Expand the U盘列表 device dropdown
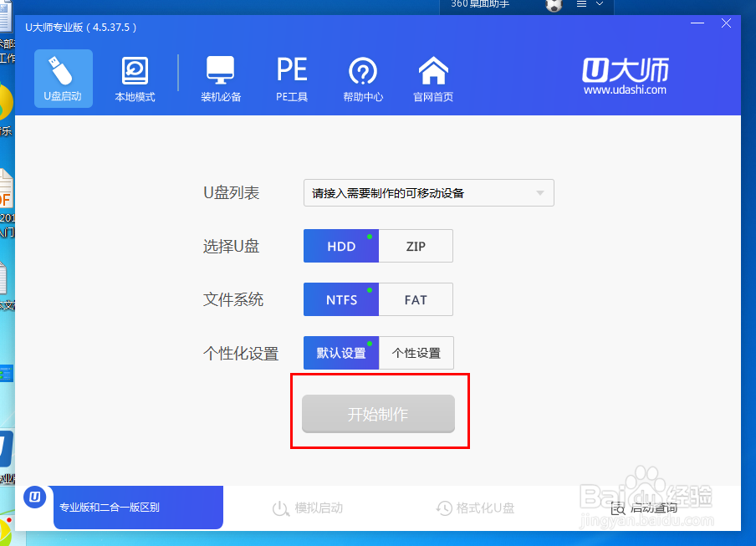The width and height of the screenshot is (756, 546). click(429, 193)
